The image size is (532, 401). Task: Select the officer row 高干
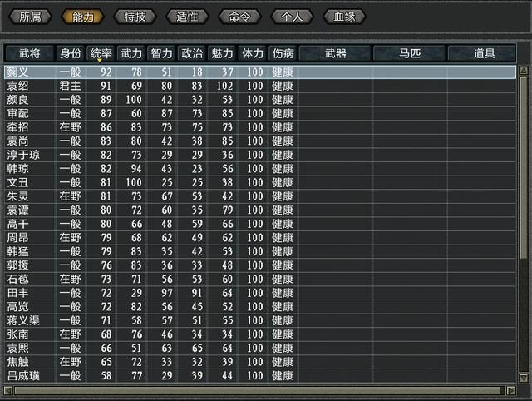pos(260,224)
